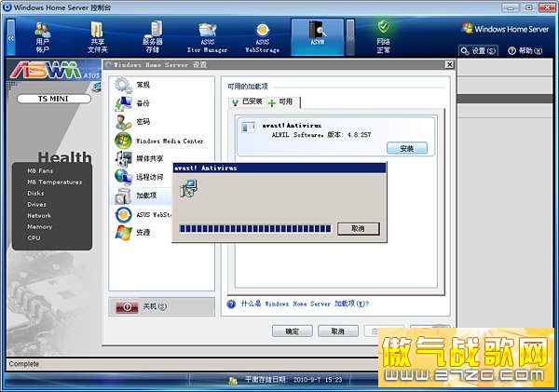Select the ASWM tab icon
559x392 pixels.
click(x=318, y=37)
